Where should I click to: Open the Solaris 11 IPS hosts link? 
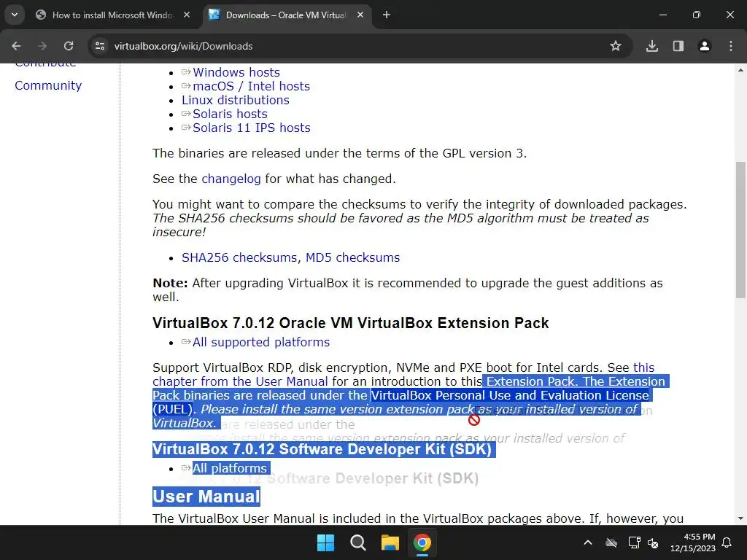pyautogui.click(x=251, y=128)
